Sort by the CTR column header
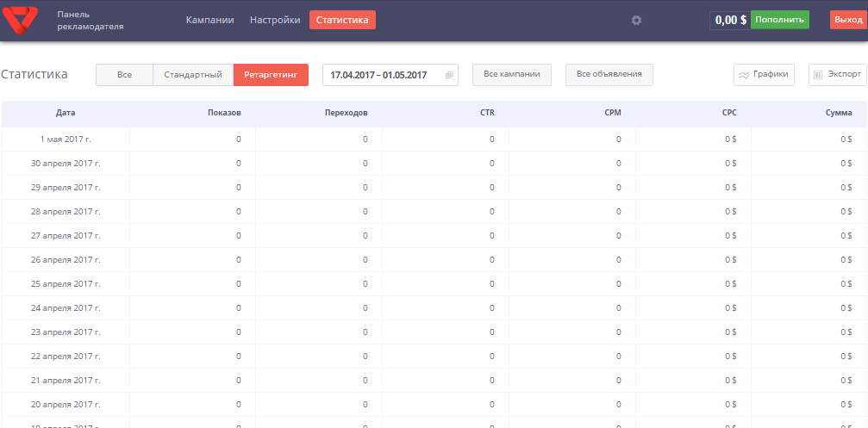868x428 pixels. [x=487, y=113]
